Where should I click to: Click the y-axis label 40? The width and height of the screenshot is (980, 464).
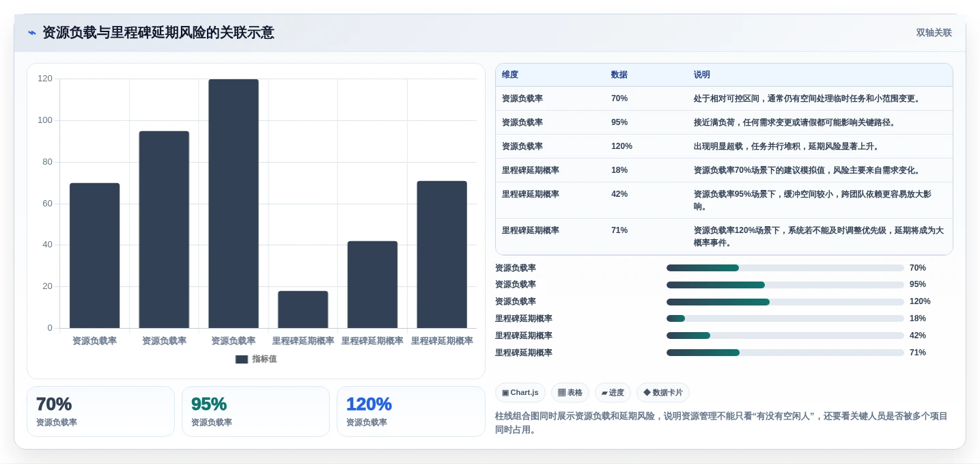[47, 245]
